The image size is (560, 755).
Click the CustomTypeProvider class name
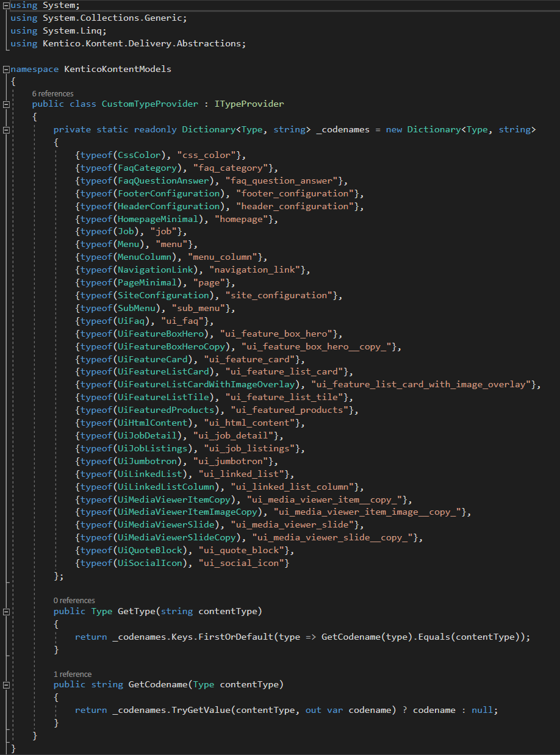150,104
